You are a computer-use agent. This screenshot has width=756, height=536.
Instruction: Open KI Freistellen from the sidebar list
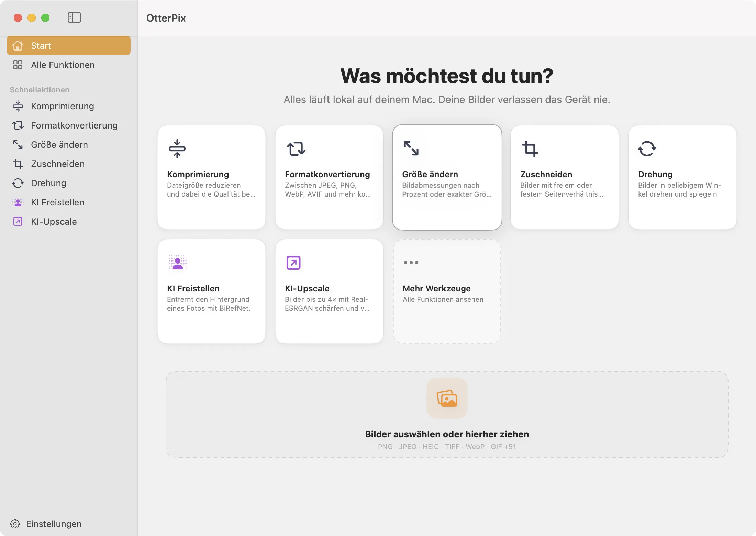click(x=69, y=202)
